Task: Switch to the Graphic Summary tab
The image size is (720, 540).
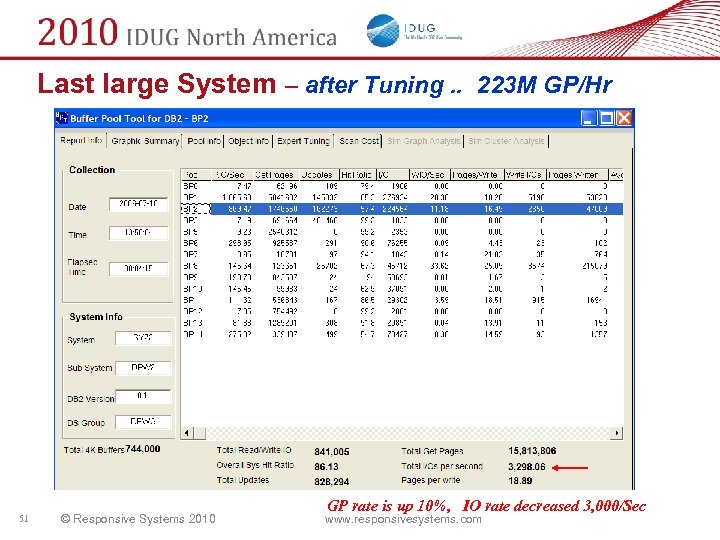Action: pyautogui.click(x=145, y=141)
